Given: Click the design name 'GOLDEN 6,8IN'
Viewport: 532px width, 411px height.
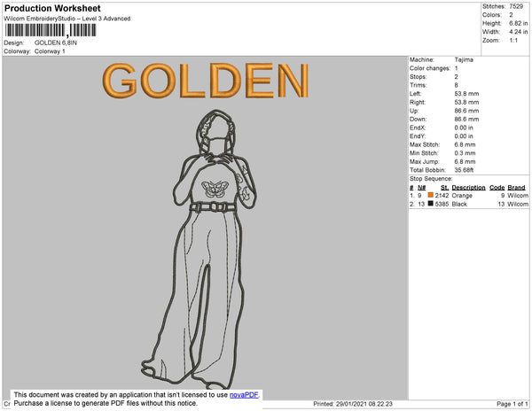Looking at the screenshot, I should tap(56, 43).
